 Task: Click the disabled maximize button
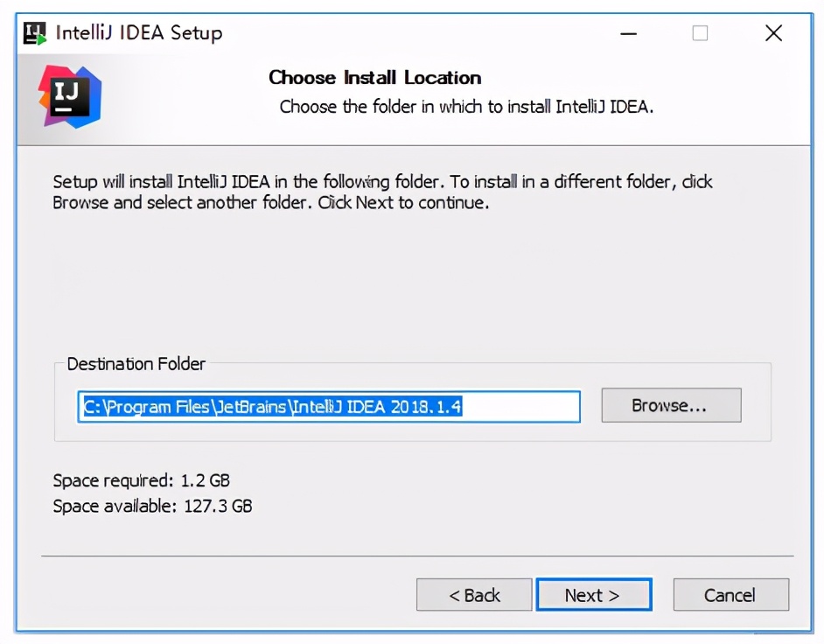coord(700,33)
